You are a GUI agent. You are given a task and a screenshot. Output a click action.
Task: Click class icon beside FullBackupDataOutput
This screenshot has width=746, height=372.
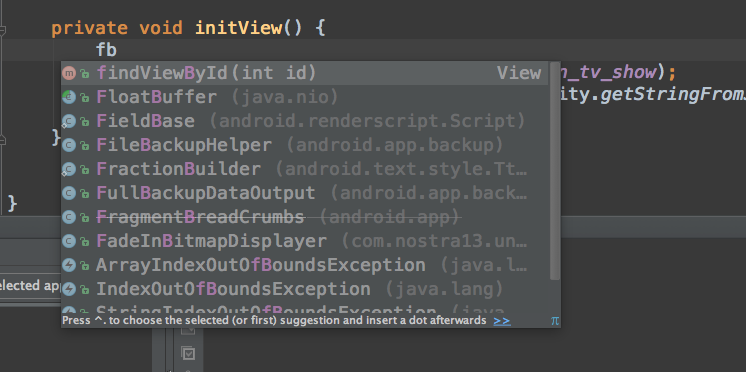(x=69, y=193)
